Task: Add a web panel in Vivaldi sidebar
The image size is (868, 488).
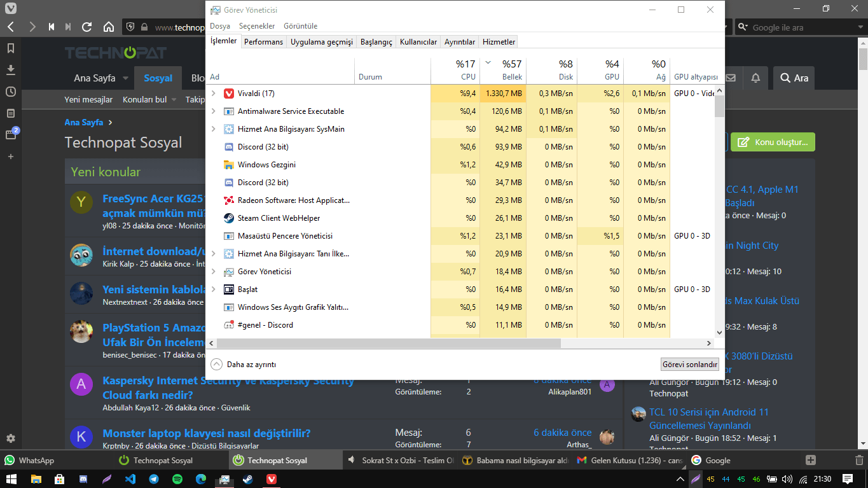Action: 11,157
